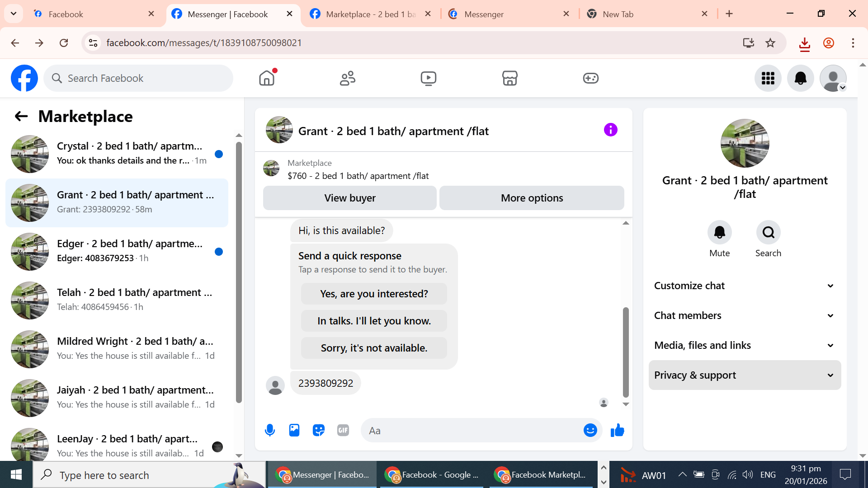This screenshot has height=488, width=868.
Task: Click the chat messages scrollbar thumb
Action: coord(626,352)
